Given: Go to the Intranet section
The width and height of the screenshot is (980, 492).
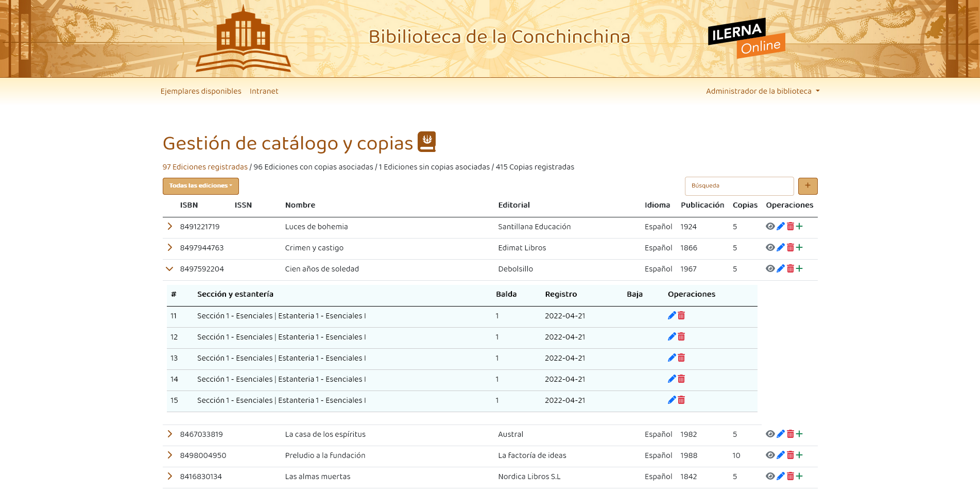Looking at the screenshot, I should tap(264, 91).
